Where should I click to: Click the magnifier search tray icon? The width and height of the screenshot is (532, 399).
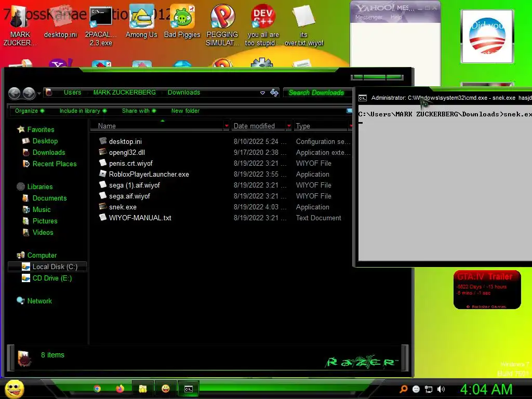coord(403,389)
